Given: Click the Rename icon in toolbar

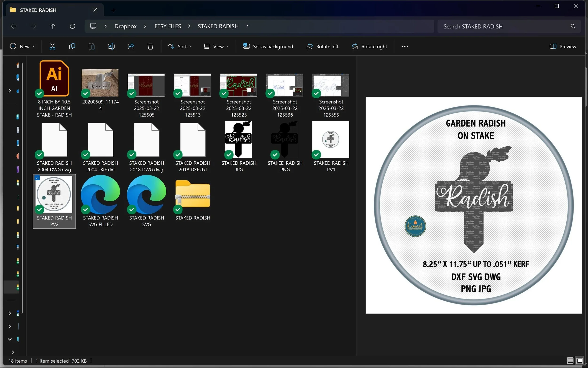Looking at the screenshot, I should click(x=111, y=46).
